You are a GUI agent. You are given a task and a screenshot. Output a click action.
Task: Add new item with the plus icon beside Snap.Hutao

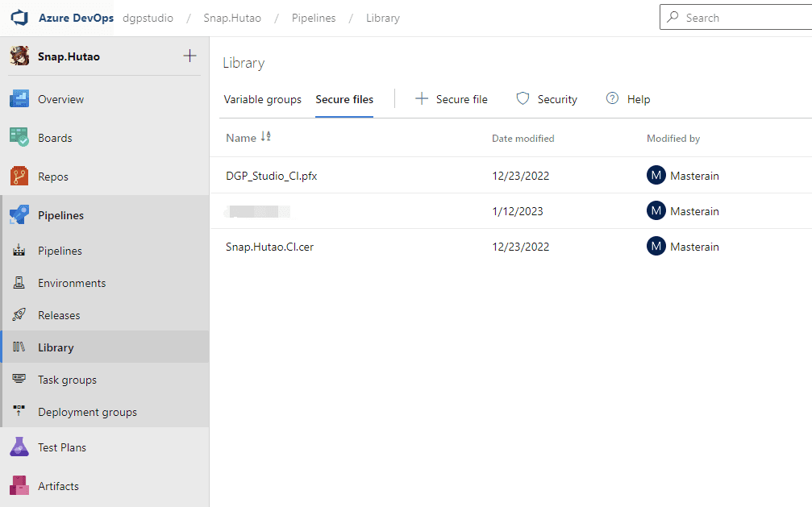(190, 56)
